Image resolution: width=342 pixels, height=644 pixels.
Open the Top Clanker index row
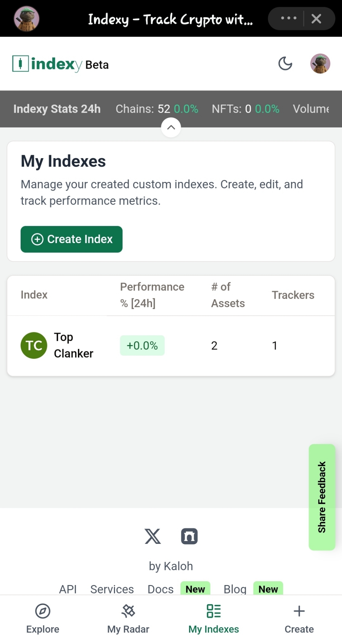pyautogui.click(x=171, y=346)
